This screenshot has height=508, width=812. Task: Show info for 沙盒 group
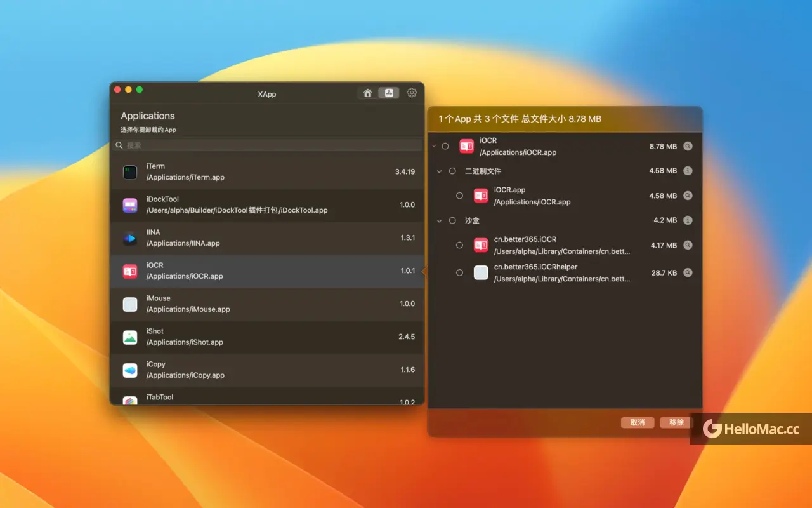pos(688,220)
